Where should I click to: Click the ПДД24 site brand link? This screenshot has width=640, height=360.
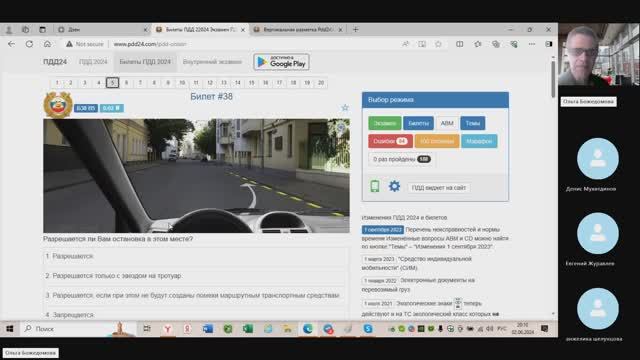(55, 62)
